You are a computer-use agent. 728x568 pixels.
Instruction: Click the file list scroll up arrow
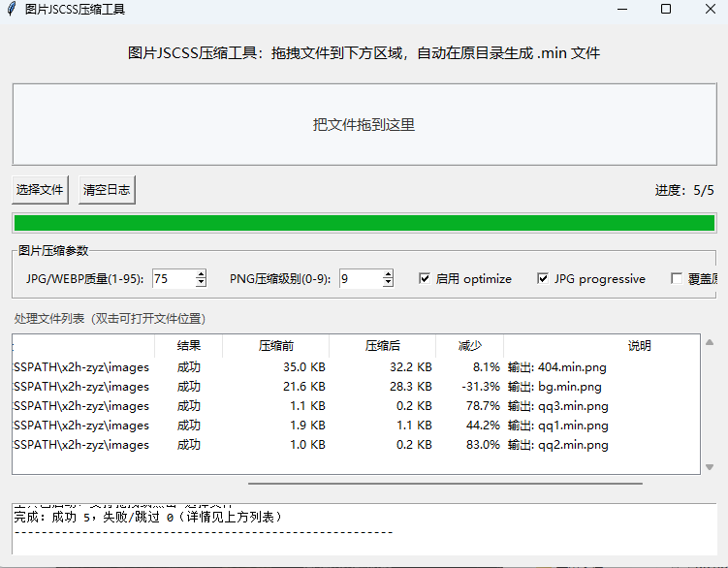point(710,343)
